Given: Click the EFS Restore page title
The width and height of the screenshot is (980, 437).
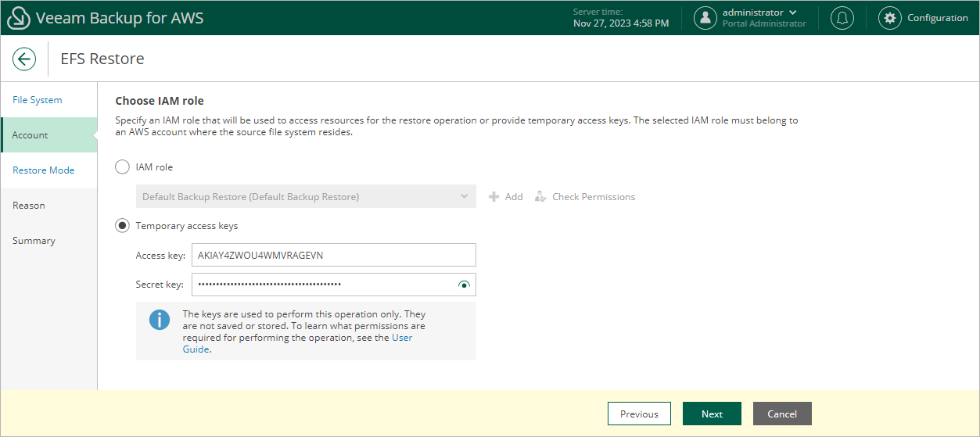Looking at the screenshot, I should 102,59.
